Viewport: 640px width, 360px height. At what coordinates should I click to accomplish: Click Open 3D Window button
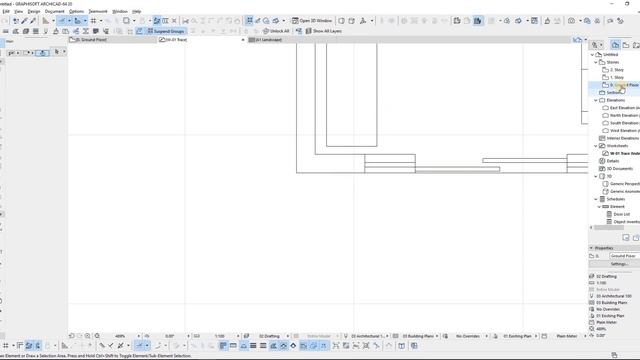tap(312, 20)
